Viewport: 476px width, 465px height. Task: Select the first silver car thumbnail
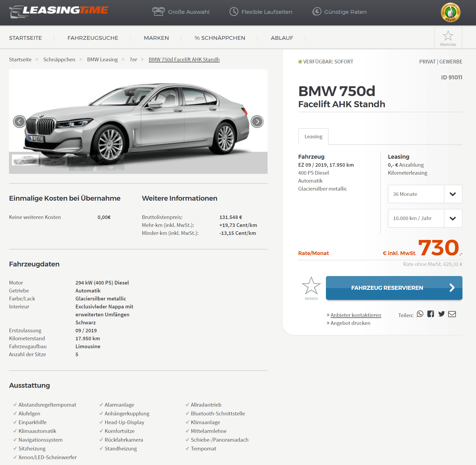[x=25, y=160]
